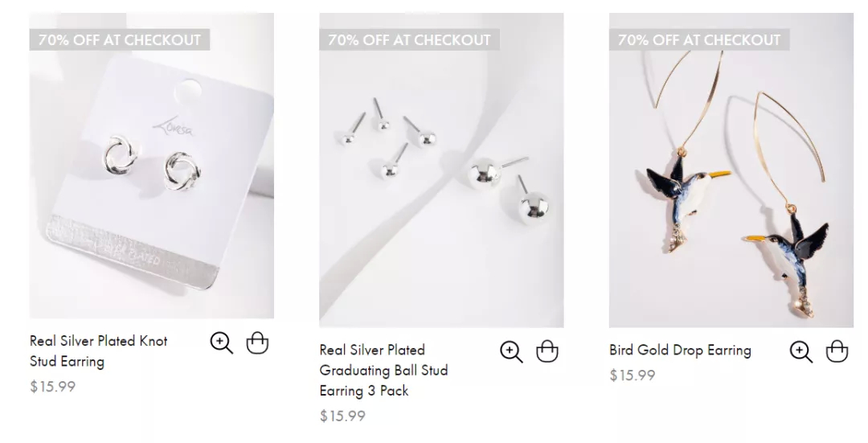Click 70% off badge on knot stud earring

tap(120, 40)
